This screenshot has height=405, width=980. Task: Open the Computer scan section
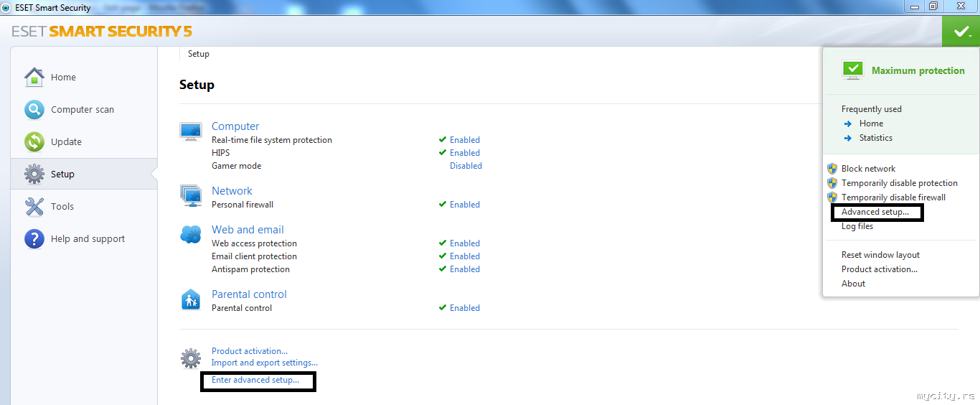pos(84,109)
